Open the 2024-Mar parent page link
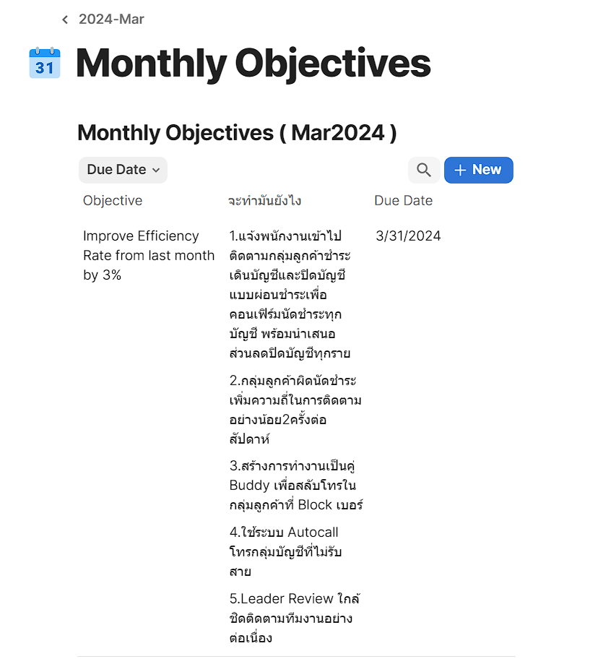This screenshot has width=616, height=672. pyautogui.click(x=111, y=20)
